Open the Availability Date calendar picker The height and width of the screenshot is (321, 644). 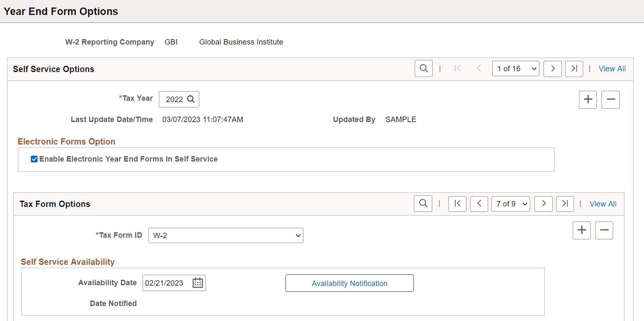point(198,283)
